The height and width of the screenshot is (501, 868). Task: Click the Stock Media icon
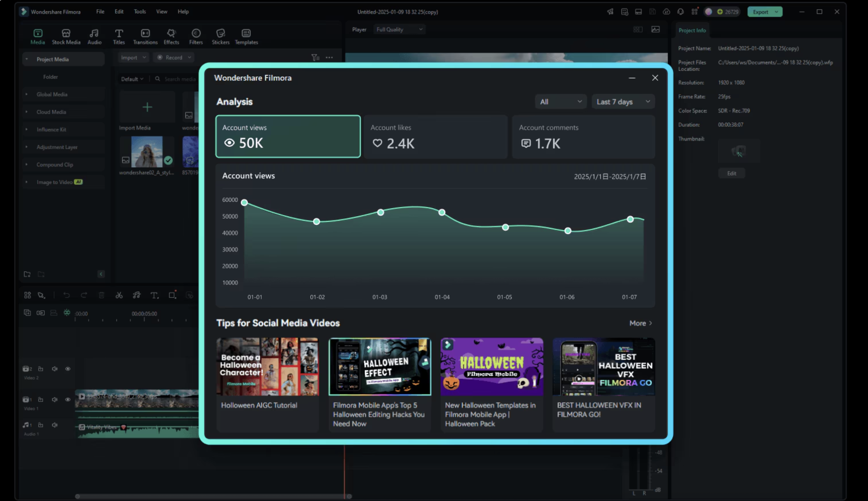(66, 33)
